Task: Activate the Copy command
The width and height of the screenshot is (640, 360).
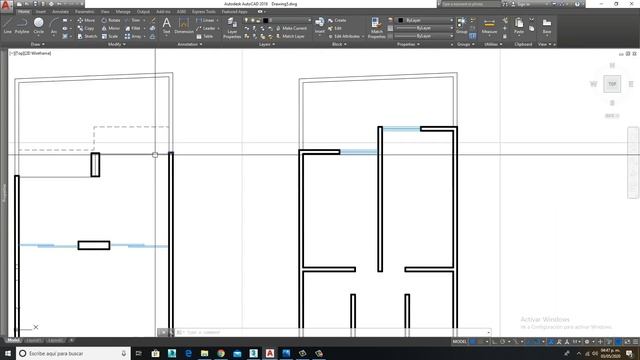Action: click(x=86, y=28)
